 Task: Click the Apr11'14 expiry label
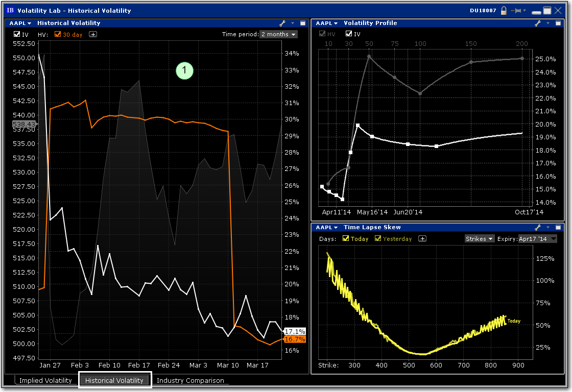click(x=337, y=212)
